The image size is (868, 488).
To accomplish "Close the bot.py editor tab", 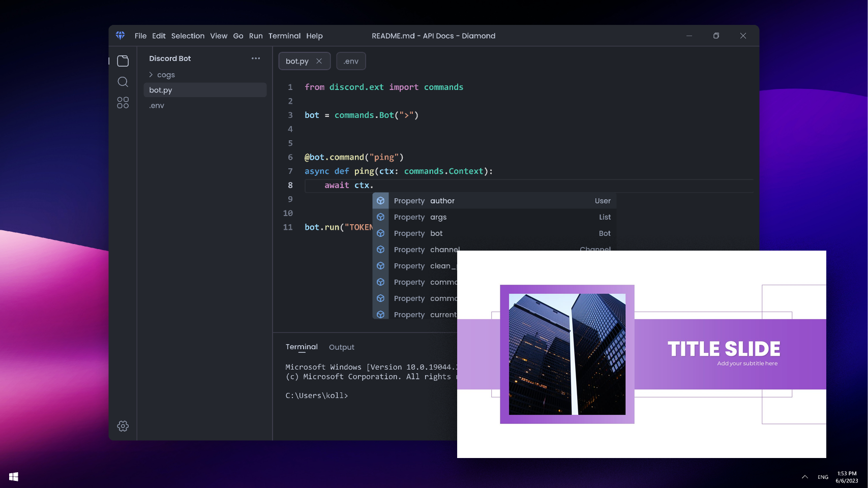I will point(319,61).
